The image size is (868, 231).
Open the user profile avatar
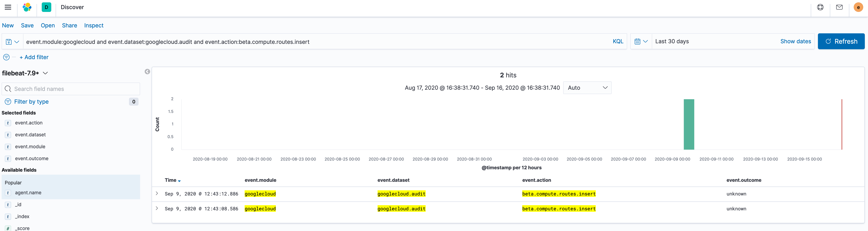[x=857, y=7]
